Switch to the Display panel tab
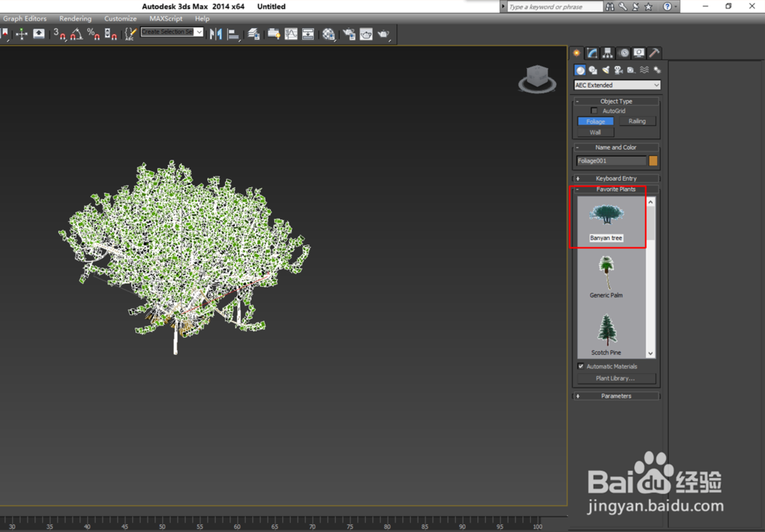Viewport: 765px width, 532px height. click(x=639, y=53)
